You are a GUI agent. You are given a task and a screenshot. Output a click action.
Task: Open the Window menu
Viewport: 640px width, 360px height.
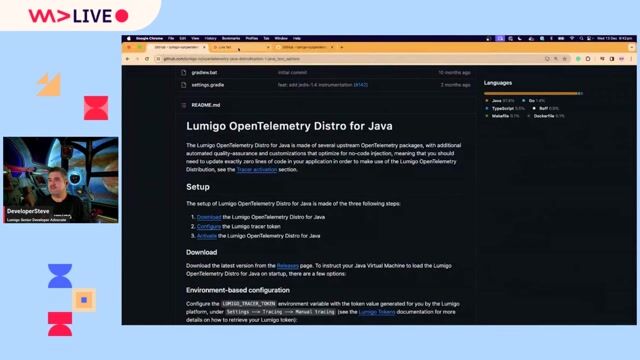(281, 38)
